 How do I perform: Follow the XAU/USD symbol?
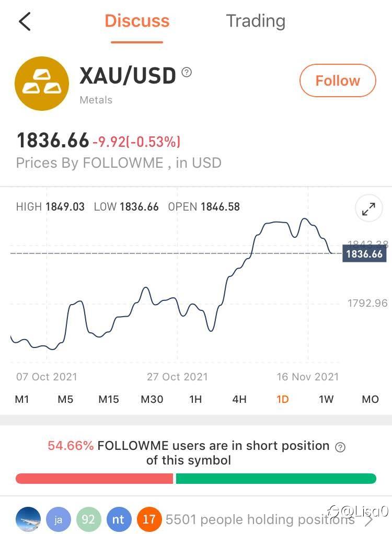pos(338,80)
